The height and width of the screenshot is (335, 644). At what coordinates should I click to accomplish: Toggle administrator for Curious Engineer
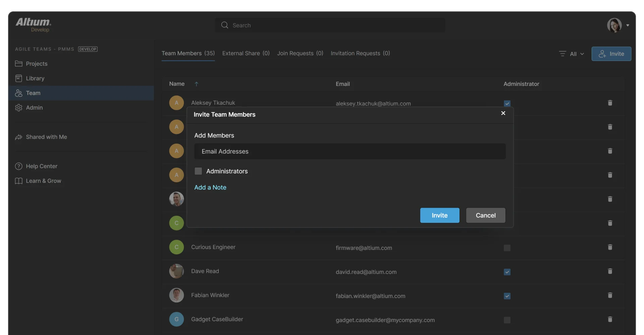pyautogui.click(x=507, y=248)
